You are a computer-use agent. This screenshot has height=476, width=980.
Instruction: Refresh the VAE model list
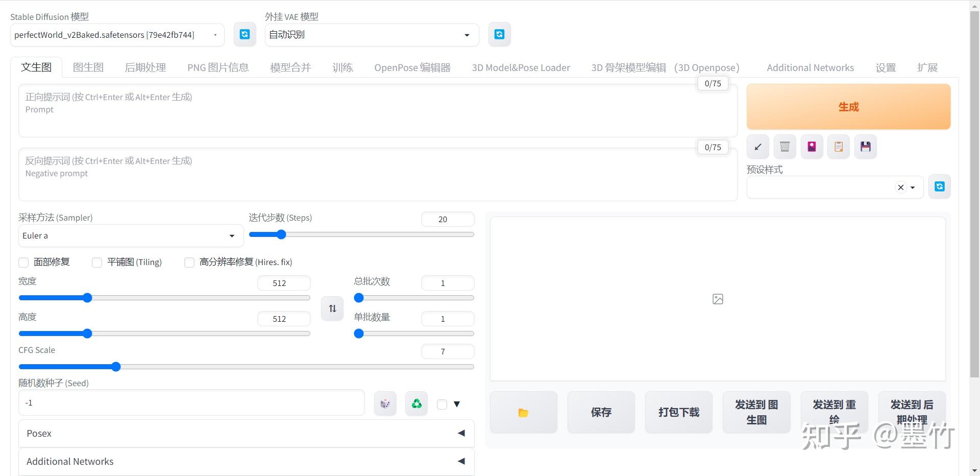499,34
